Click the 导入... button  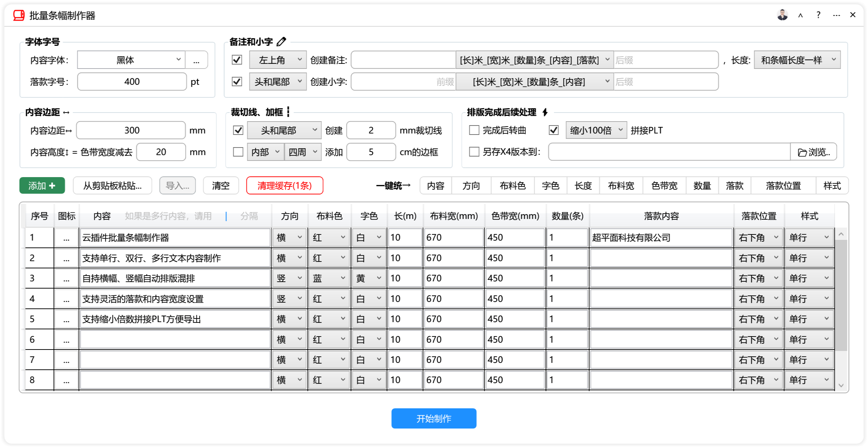point(177,186)
